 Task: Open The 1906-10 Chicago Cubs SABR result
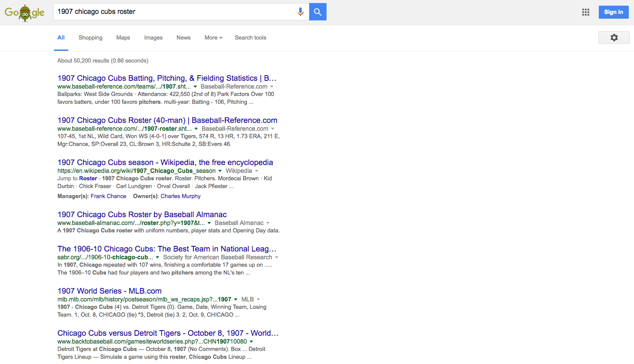pyautogui.click(x=167, y=249)
